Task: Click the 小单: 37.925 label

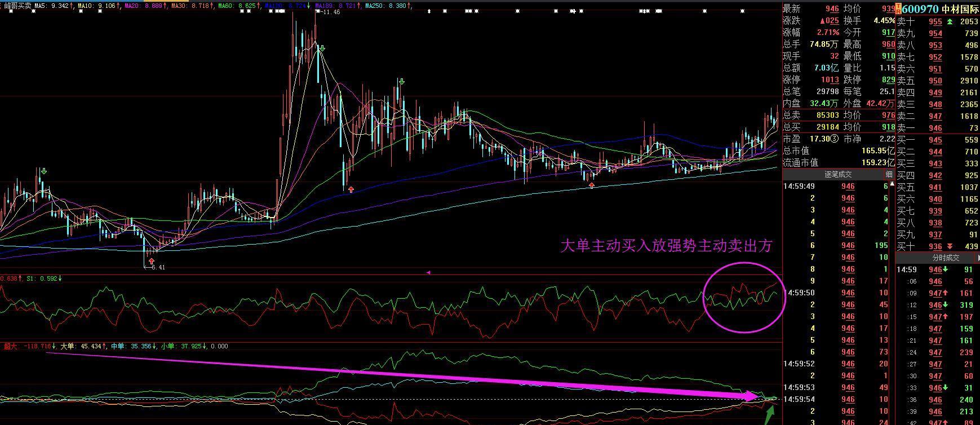Action: 183,346
